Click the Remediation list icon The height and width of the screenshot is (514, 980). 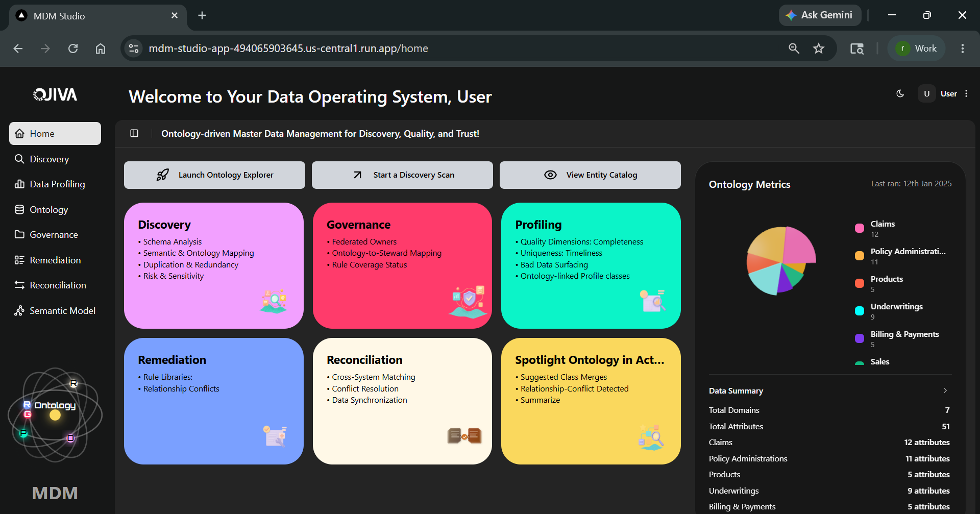click(x=19, y=260)
